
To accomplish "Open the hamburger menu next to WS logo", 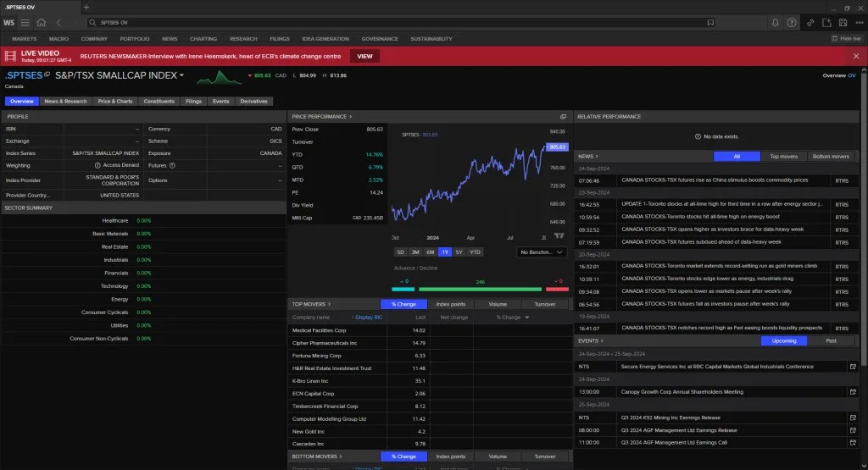I will (25, 23).
